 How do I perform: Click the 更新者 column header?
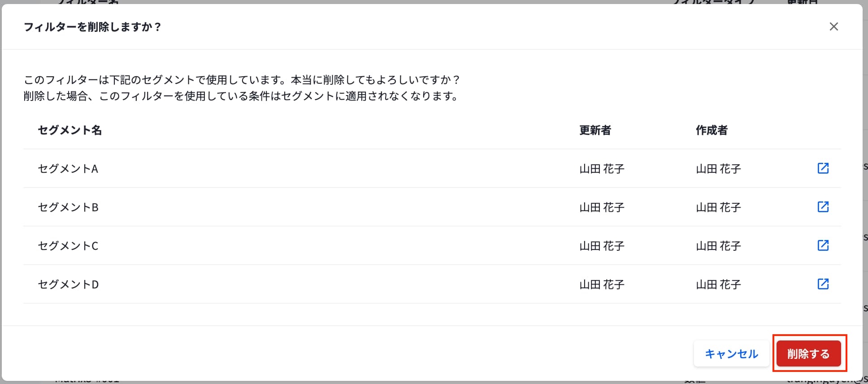595,131
